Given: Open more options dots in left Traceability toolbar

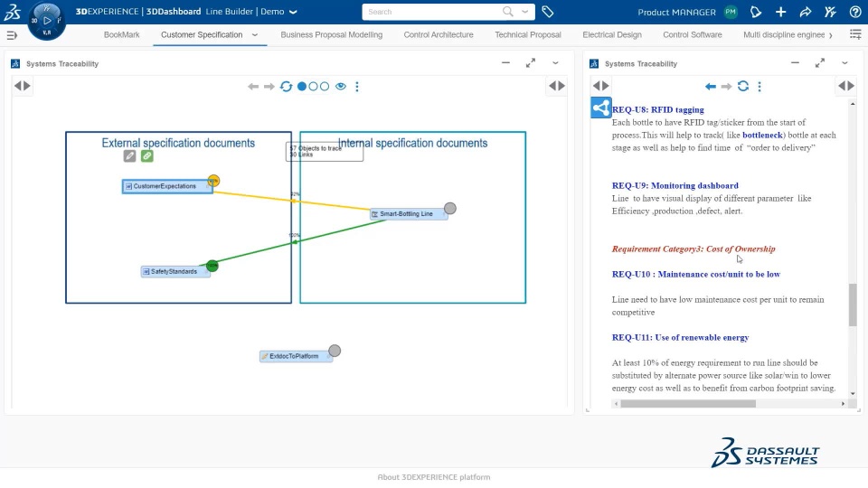Looking at the screenshot, I should pyautogui.click(x=357, y=87).
